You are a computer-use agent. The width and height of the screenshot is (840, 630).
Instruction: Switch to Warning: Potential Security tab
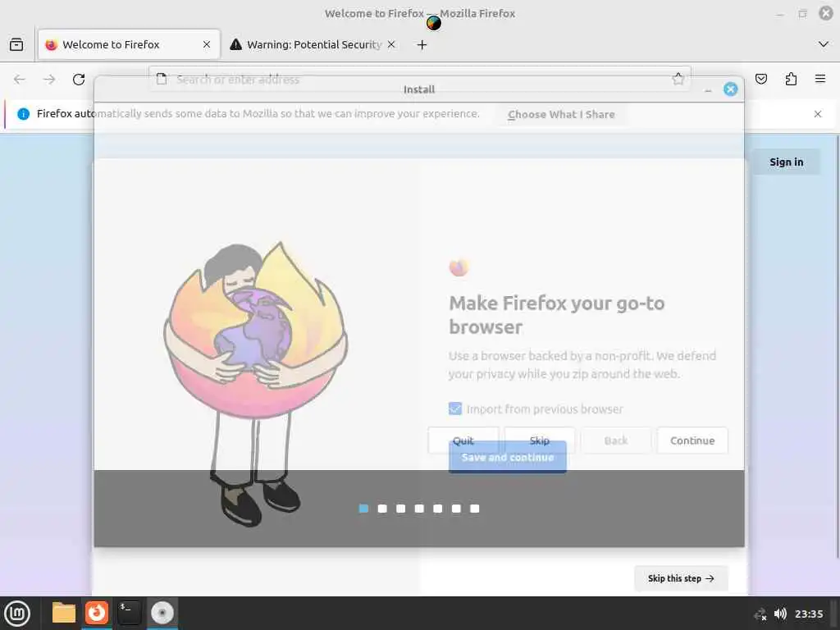click(313, 44)
